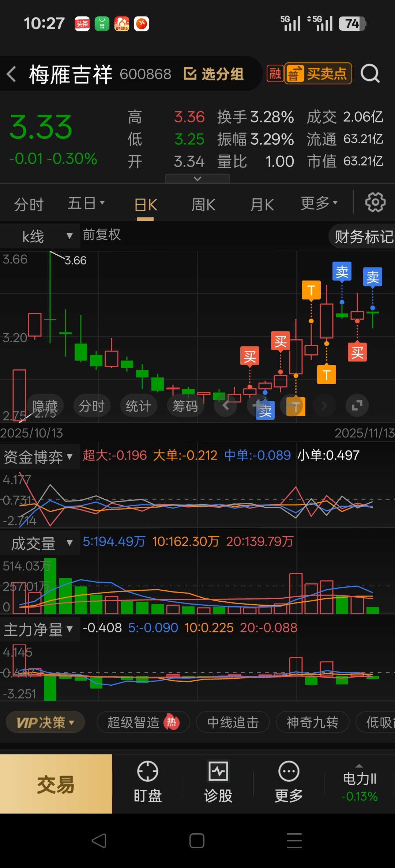Open the search magnifier icon
395x868 pixels.
click(x=370, y=74)
